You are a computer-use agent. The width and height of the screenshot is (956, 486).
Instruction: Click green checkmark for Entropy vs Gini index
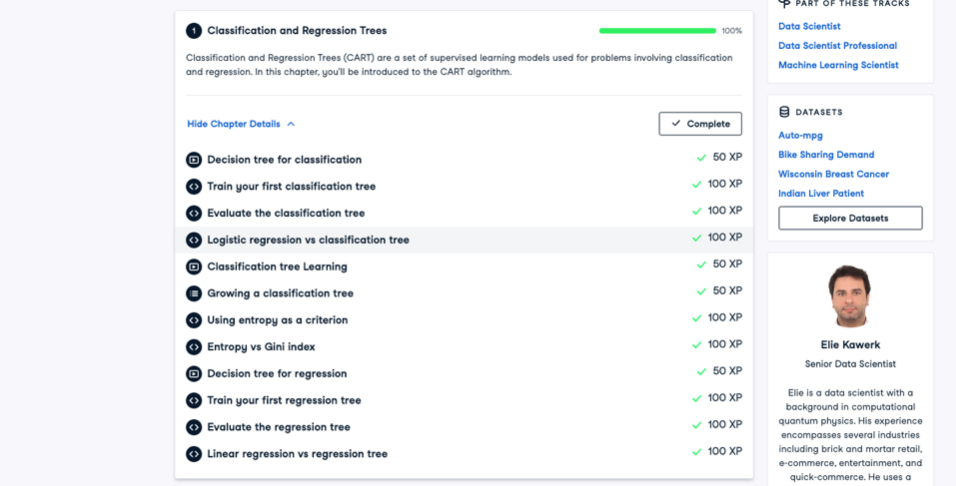click(697, 346)
